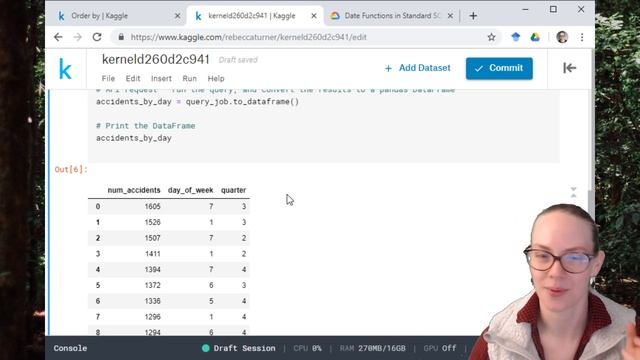Click the 1394 cell in row 4

point(152,269)
